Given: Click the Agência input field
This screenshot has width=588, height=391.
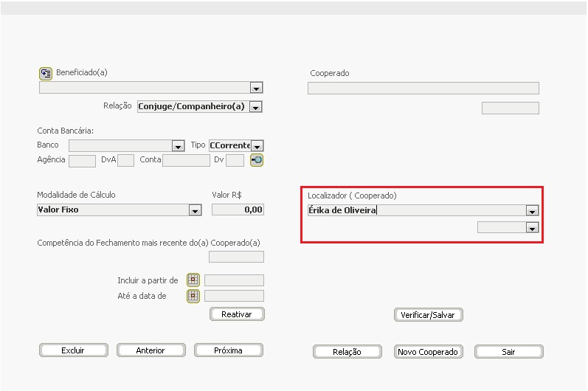Looking at the screenshot, I should tap(82, 162).
